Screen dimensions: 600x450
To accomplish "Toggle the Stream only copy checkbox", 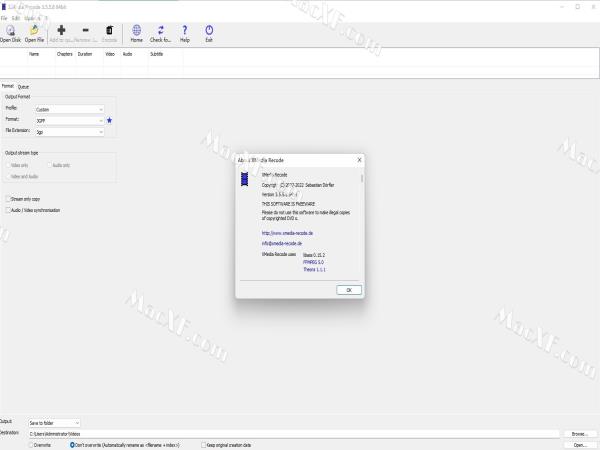I will click(x=8, y=199).
